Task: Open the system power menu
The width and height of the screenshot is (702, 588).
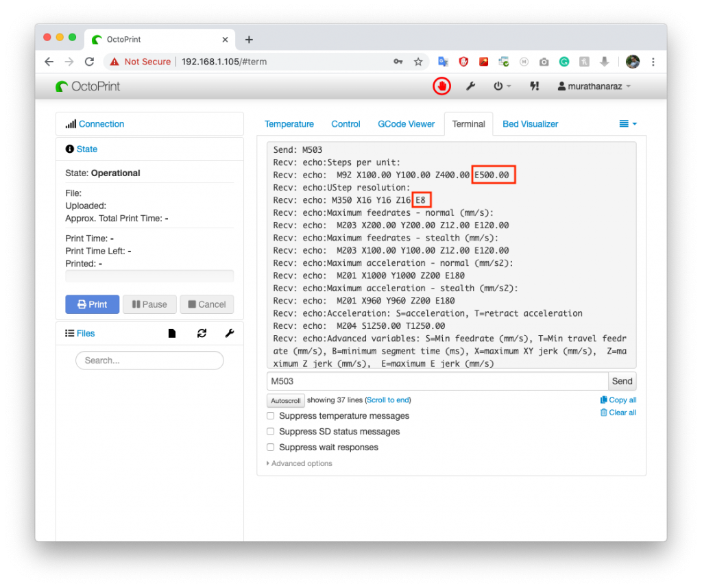Action: 502,86
